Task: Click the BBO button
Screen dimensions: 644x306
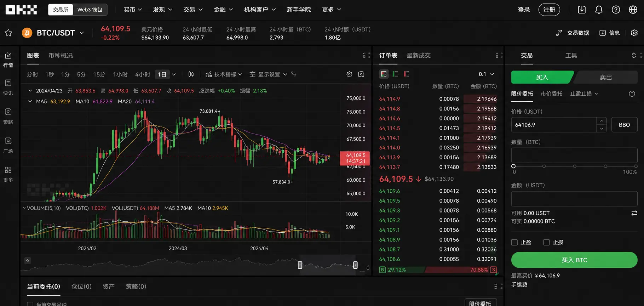Action: click(x=624, y=125)
